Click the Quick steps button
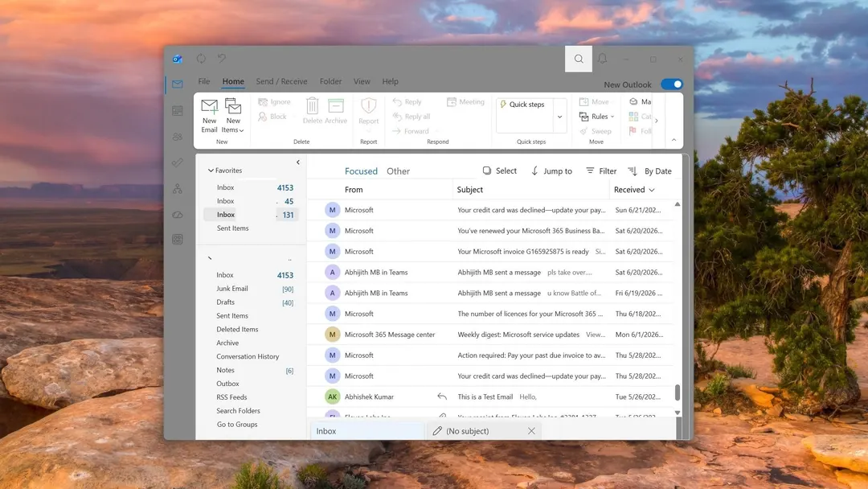 point(522,104)
